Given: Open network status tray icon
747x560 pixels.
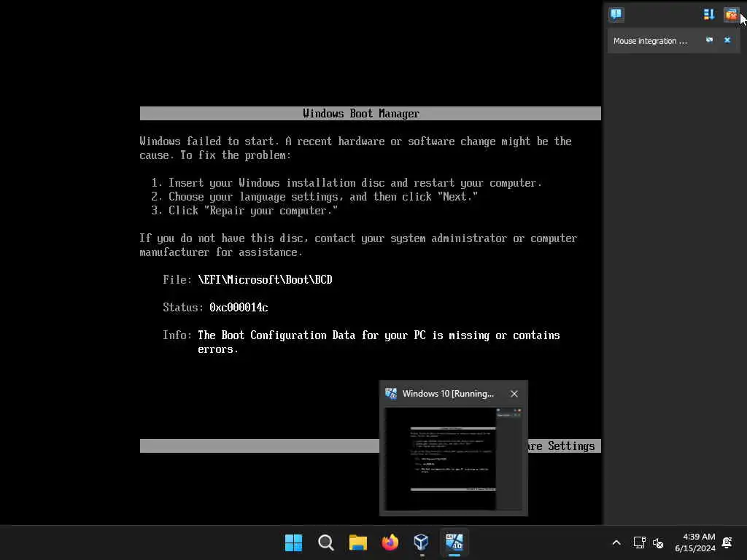Looking at the screenshot, I should click(639, 542).
